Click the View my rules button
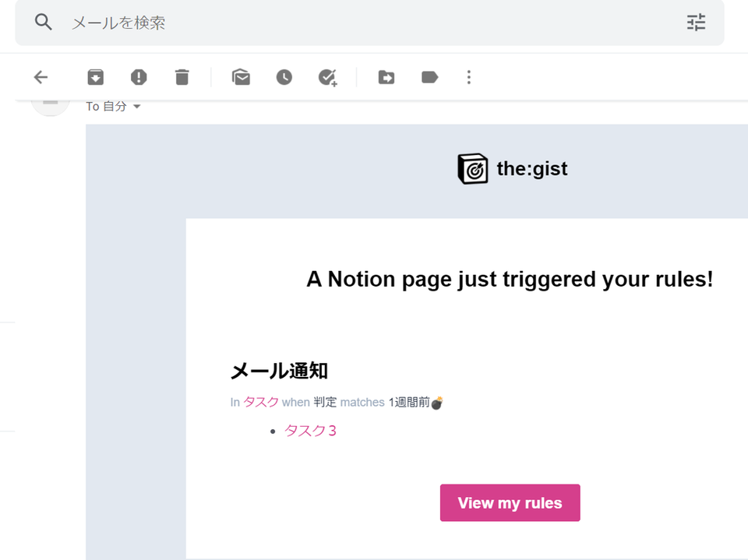The image size is (748, 560). pos(510,502)
